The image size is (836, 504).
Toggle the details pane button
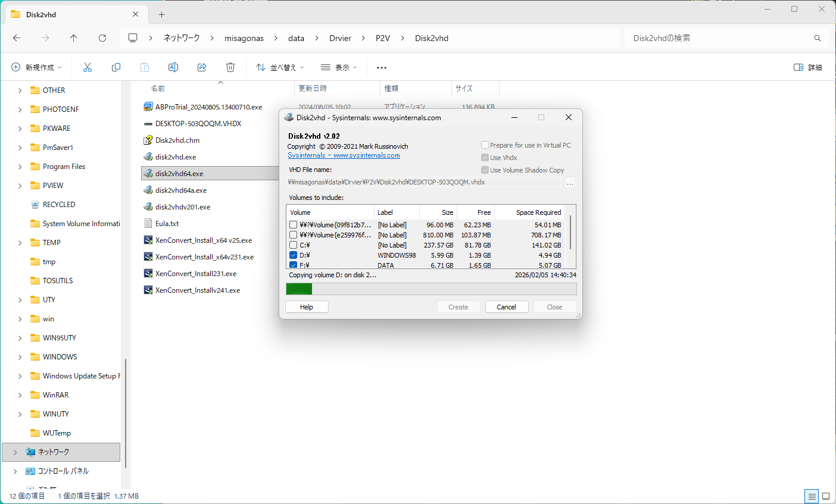tap(808, 67)
